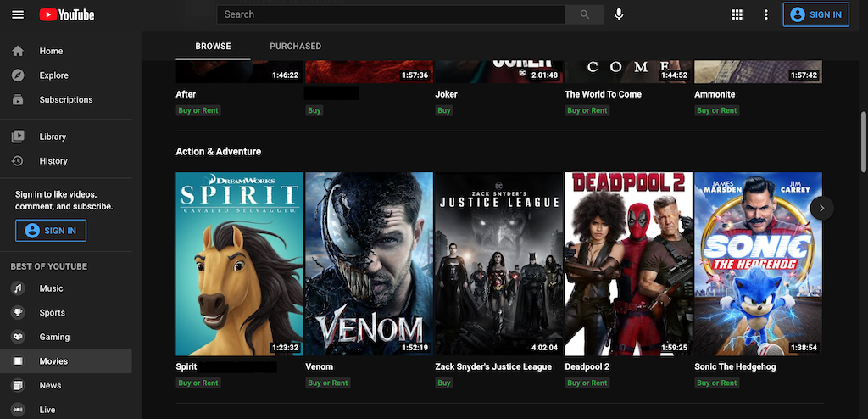Open History from the sidebar

pyautogui.click(x=66, y=160)
